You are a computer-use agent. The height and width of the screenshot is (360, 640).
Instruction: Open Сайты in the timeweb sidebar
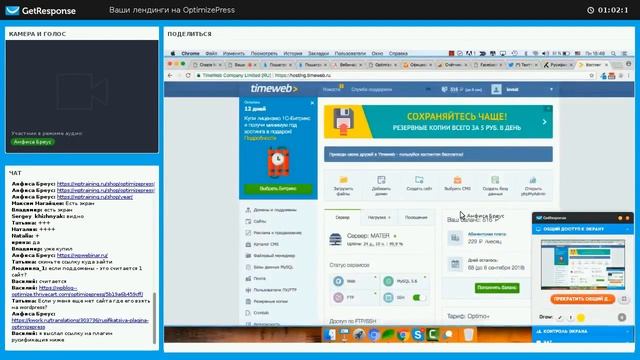(x=260, y=221)
